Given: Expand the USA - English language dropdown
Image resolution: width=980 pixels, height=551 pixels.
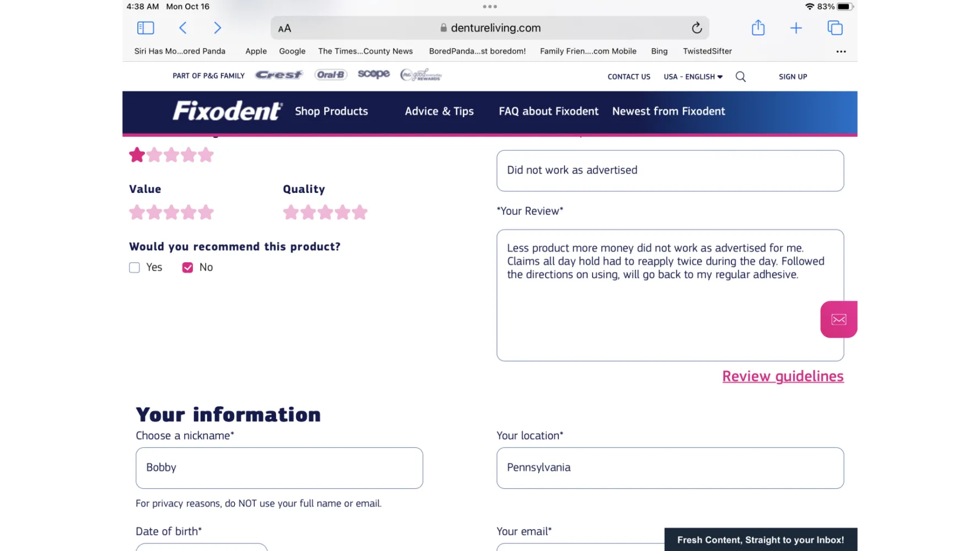Looking at the screenshot, I should (x=693, y=77).
